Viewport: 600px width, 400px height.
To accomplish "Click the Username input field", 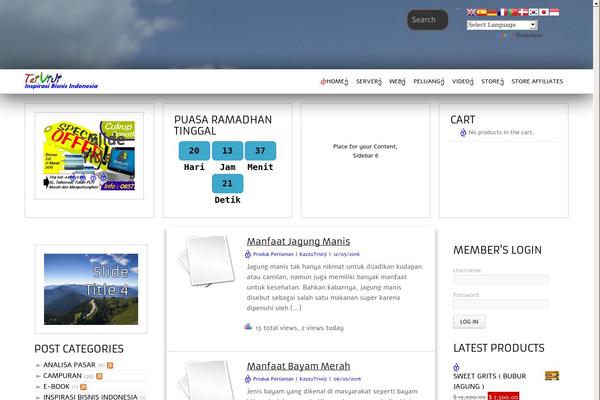I will [x=501, y=280].
